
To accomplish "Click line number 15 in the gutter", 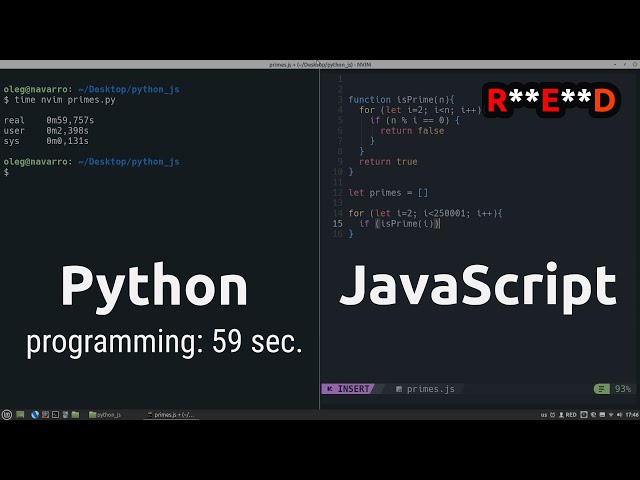I will click(338, 224).
